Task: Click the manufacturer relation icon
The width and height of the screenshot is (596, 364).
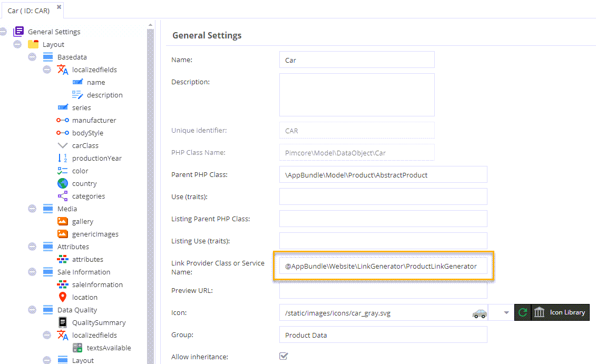Action: (63, 120)
